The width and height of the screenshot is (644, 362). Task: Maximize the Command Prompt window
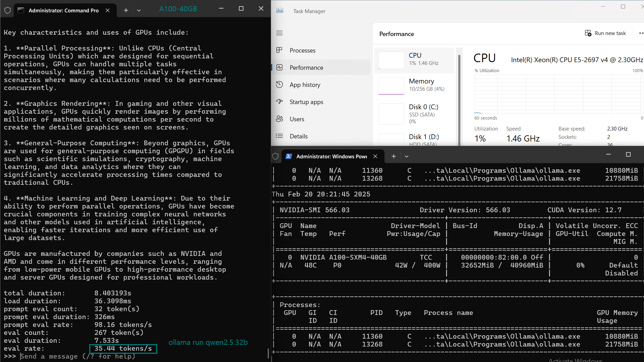click(241, 9)
